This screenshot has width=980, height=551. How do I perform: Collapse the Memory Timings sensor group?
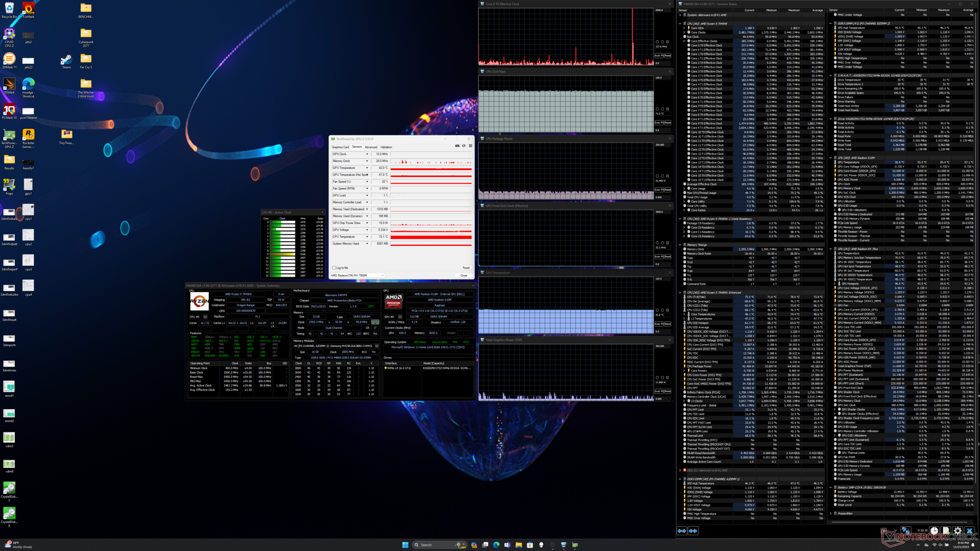point(680,245)
